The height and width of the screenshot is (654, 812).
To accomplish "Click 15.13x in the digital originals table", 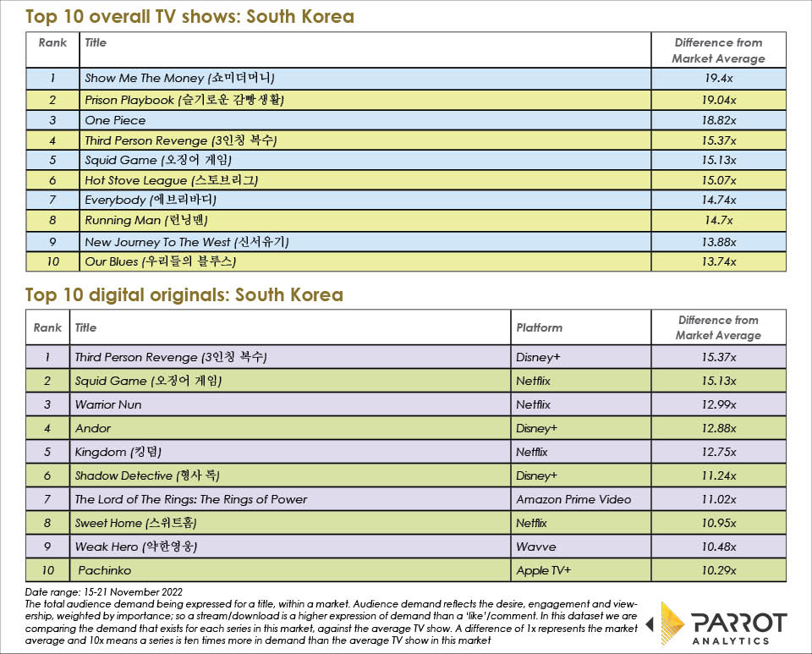I will (719, 381).
